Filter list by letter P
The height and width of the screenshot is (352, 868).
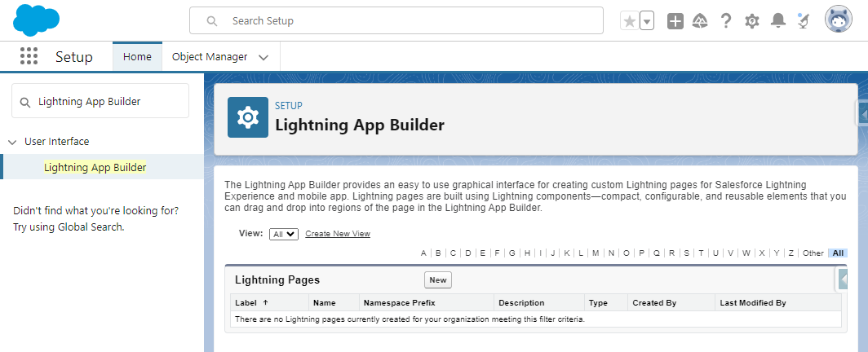pos(641,253)
